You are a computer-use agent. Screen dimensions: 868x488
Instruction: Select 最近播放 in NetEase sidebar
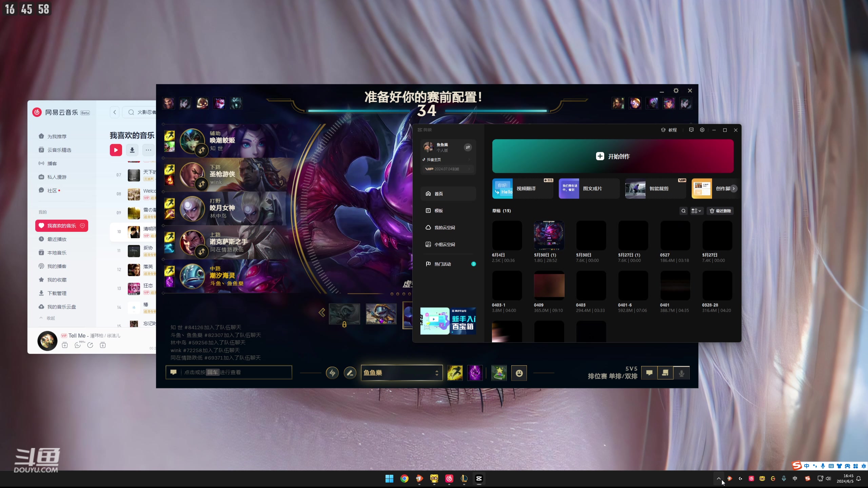pyautogui.click(x=62, y=239)
